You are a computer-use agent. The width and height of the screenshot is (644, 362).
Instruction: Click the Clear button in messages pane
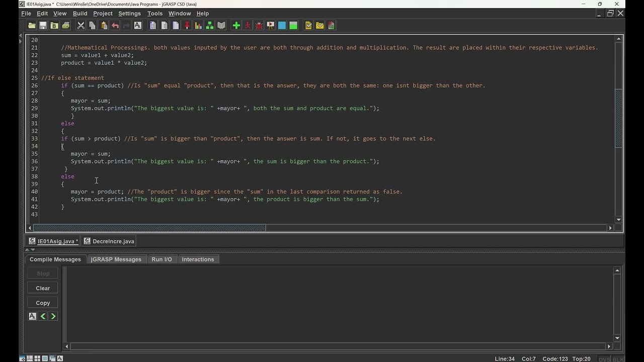(43, 288)
